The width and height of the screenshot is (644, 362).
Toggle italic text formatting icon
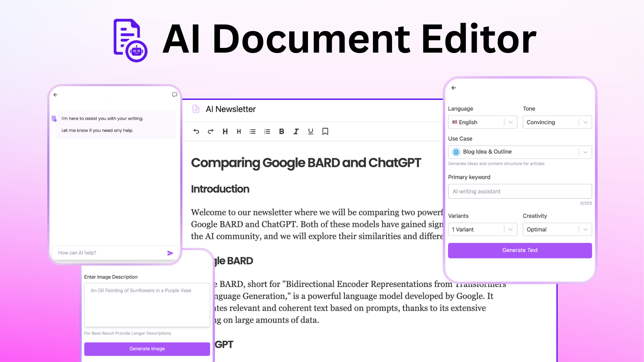coord(297,131)
